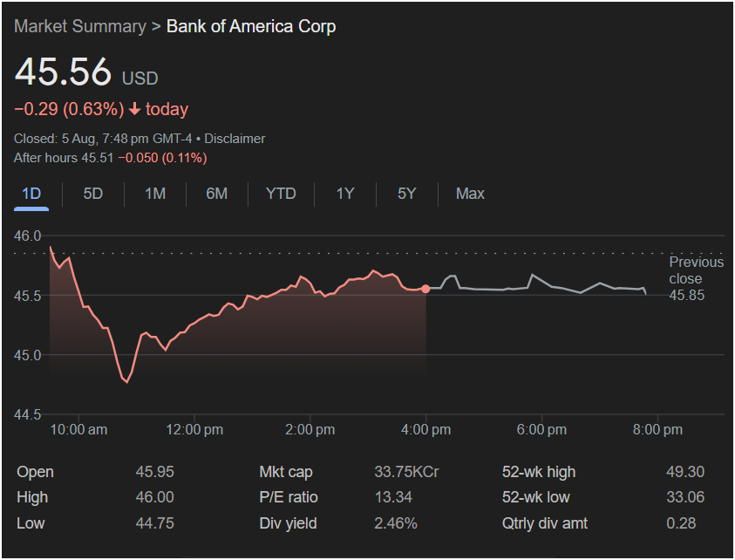Click the 2:00 pm axis label

(x=310, y=430)
